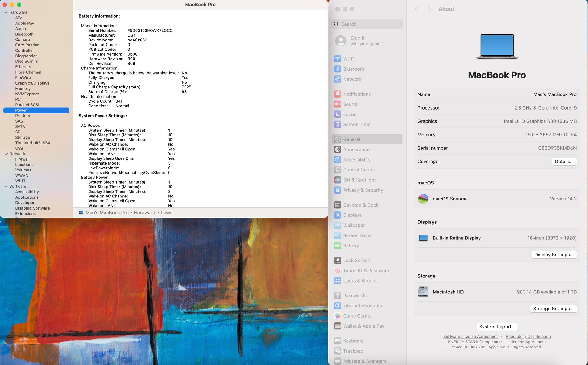Click the macOS Sonoma logo icon

pyautogui.click(x=423, y=199)
